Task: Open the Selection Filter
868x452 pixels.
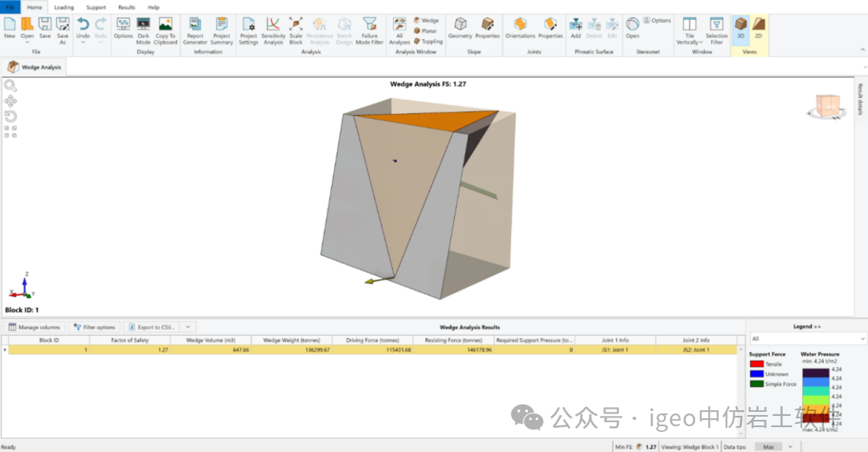Action: [716, 31]
